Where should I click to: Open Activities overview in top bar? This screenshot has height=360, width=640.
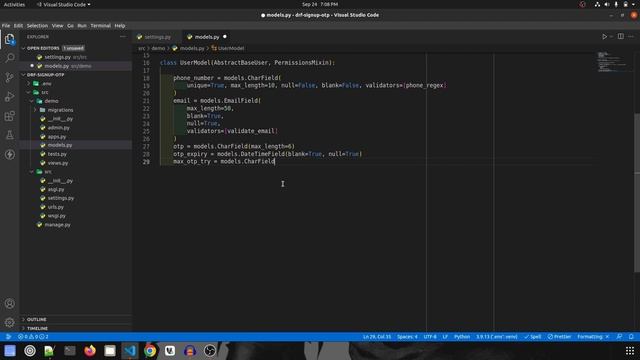point(14,4)
